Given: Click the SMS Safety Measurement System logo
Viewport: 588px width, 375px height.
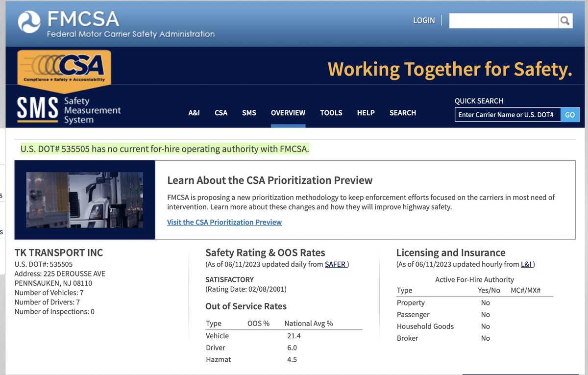Looking at the screenshot, I should pos(69,110).
